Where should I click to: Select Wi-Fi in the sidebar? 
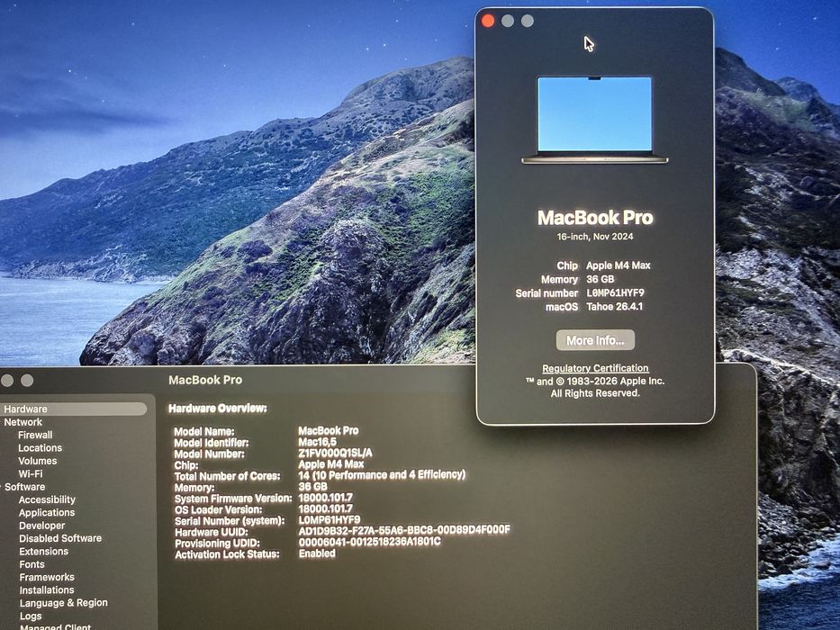click(x=31, y=473)
